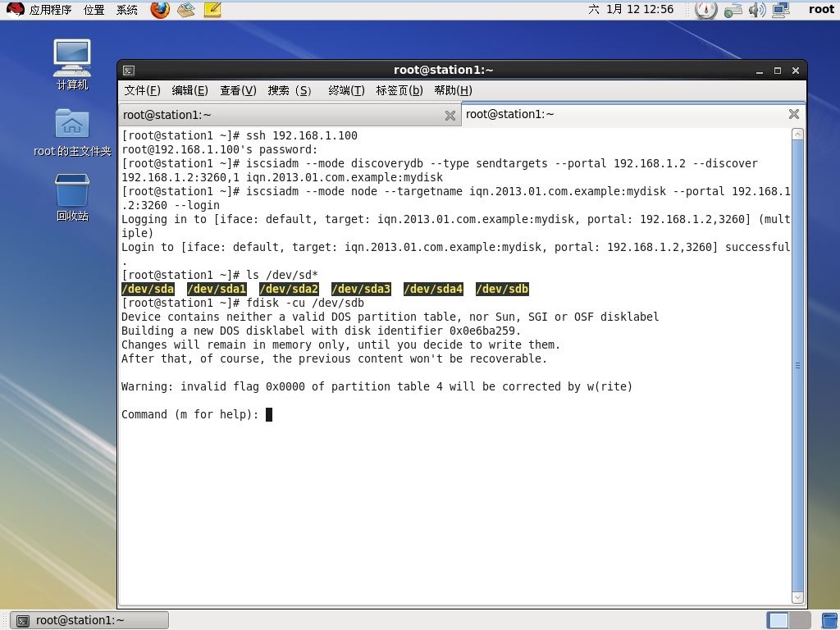Click the root user label in panel
This screenshot has width=840, height=630.
coord(820,9)
